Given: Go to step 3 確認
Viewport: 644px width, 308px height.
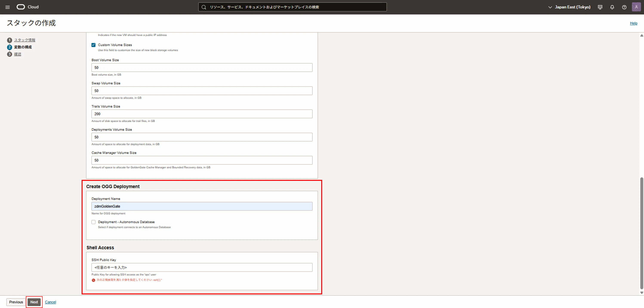Looking at the screenshot, I should tap(17, 54).
